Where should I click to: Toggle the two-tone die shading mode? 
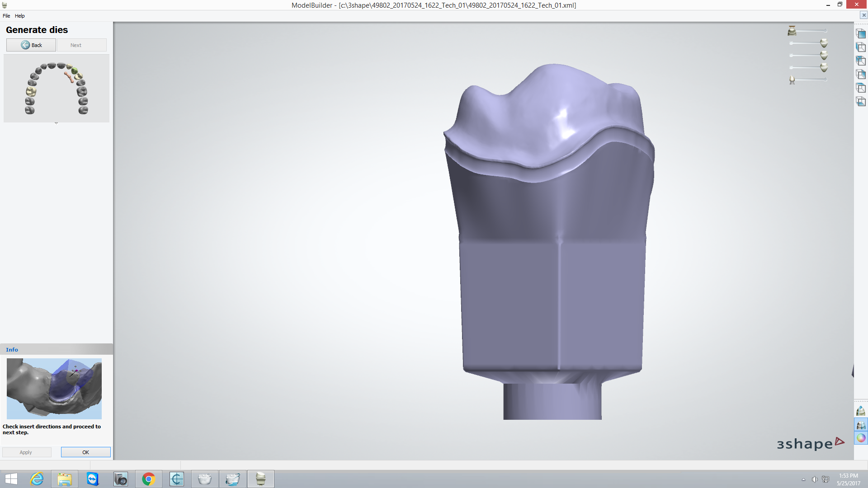tap(861, 425)
